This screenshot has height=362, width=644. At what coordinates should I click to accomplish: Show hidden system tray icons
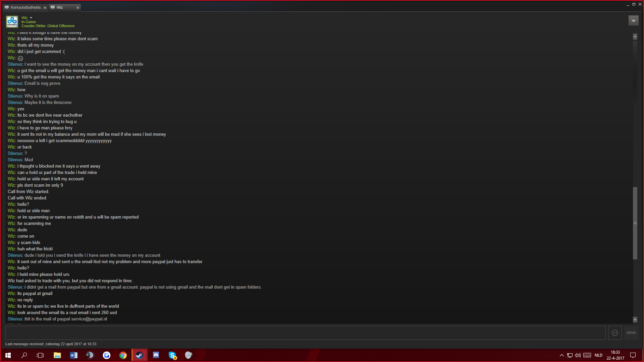tap(562, 355)
